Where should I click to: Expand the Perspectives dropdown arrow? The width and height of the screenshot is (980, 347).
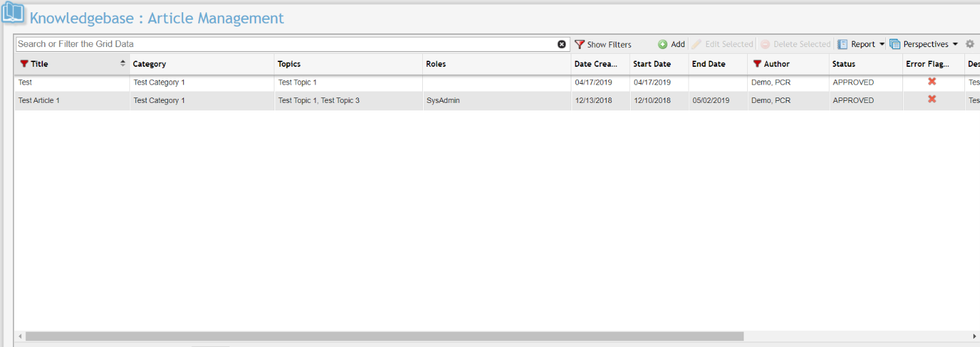click(955, 44)
